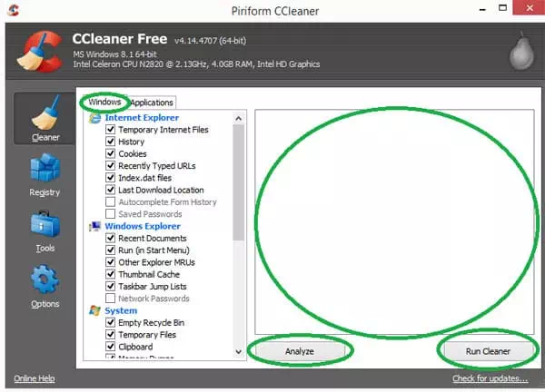545x392 pixels.
Task: Uncheck Recent Documents
Action: coord(111,238)
